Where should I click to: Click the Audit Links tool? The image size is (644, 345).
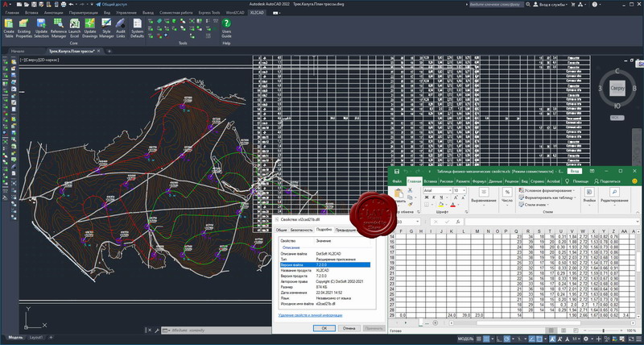pyautogui.click(x=120, y=28)
